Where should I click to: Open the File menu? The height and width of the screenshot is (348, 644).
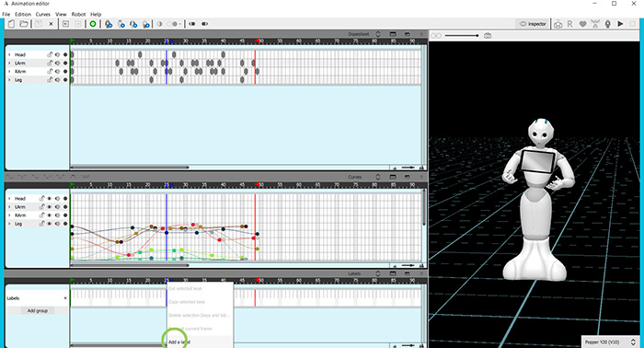coord(6,14)
